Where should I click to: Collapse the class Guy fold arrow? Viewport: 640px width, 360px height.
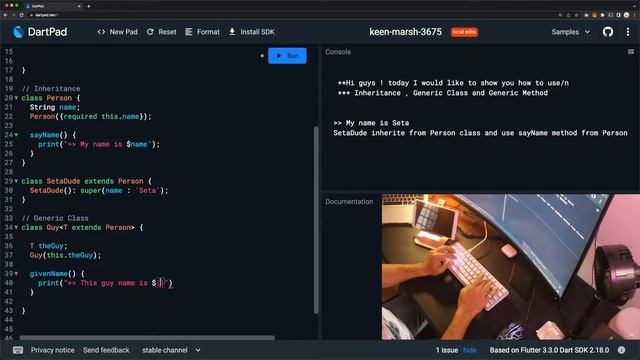tap(16, 227)
